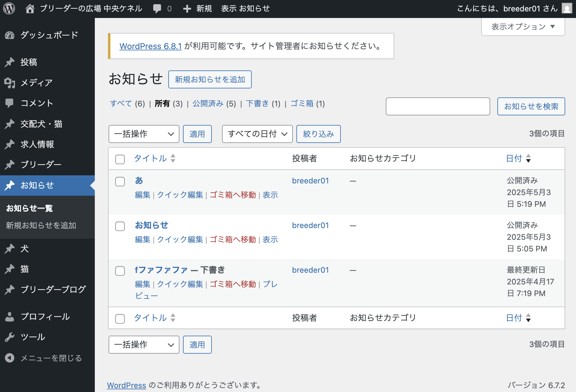Screen dimensions: 576x392
Task: Click sort arrows beside 日付 in table header
Action: (x=529, y=158)
